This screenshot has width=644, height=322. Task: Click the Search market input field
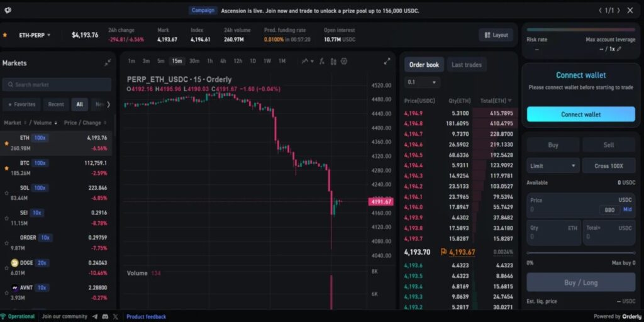(x=57, y=84)
